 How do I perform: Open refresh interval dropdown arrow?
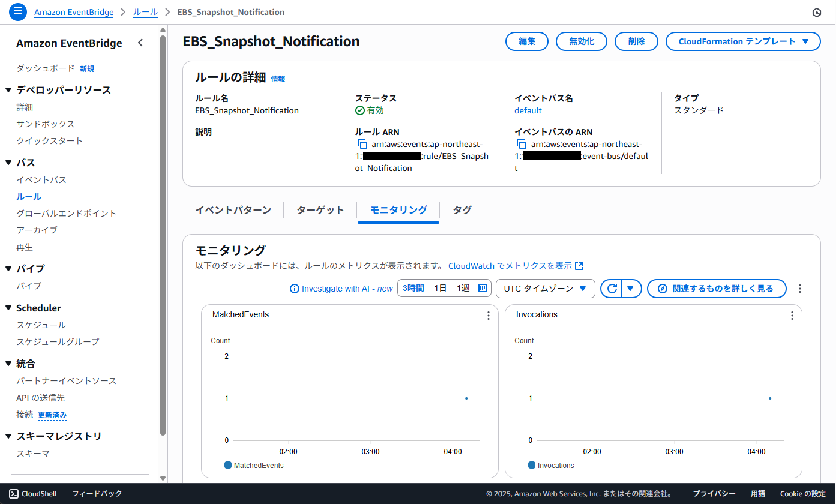click(631, 289)
